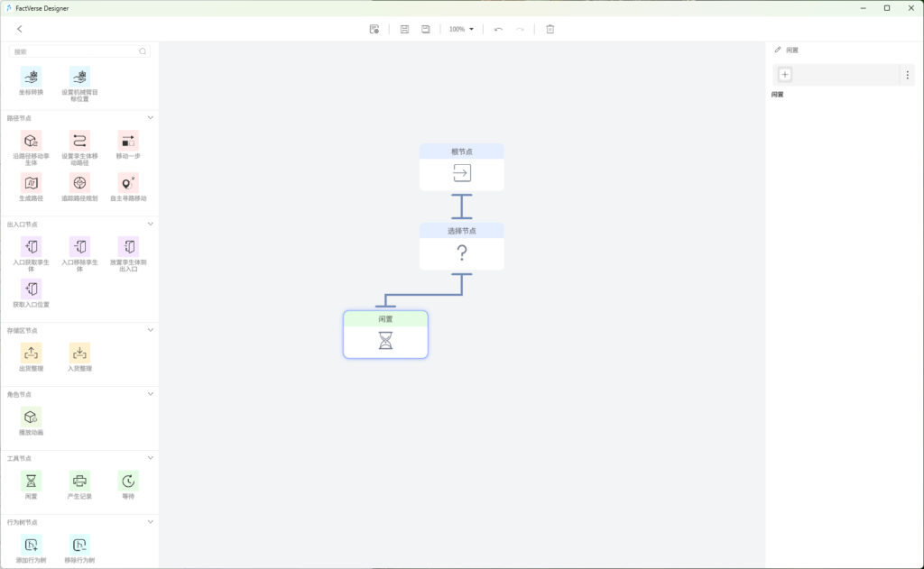Viewport: 924px width, 569px height.
Task: Choose the 播放动画 role node icon
Action: coord(32,417)
